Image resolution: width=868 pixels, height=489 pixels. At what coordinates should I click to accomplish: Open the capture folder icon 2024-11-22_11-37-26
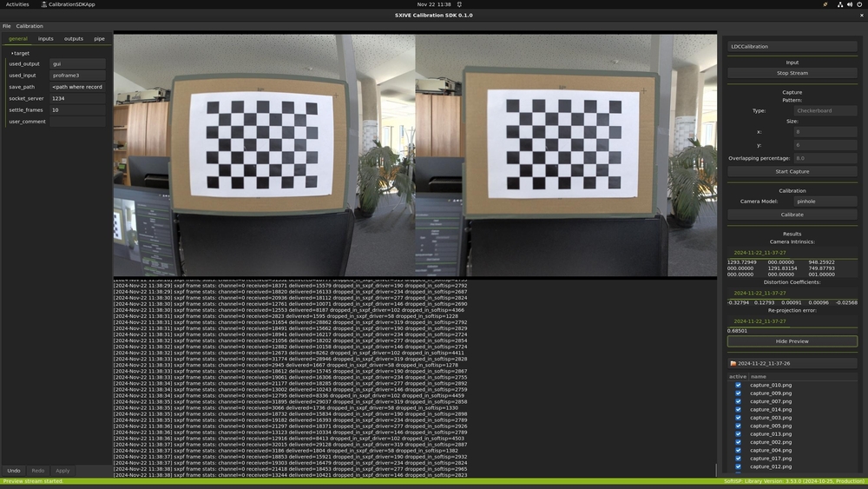[x=733, y=363]
